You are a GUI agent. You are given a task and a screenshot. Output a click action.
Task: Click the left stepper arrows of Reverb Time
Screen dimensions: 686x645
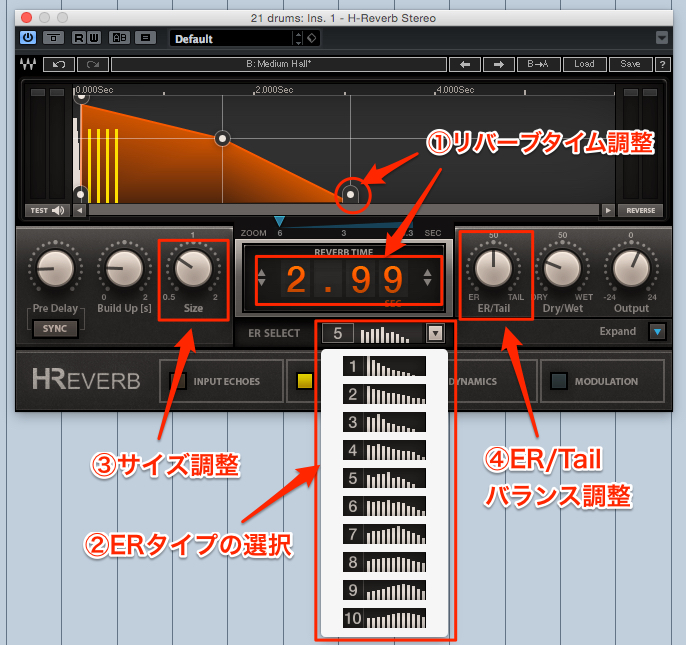tap(262, 278)
